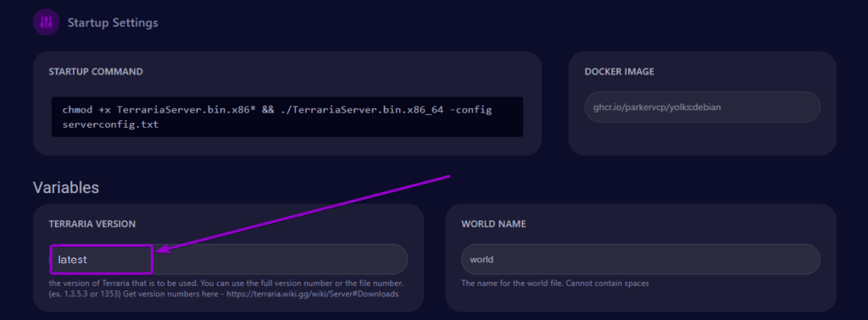Click the Variables section heading

pos(66,187)
